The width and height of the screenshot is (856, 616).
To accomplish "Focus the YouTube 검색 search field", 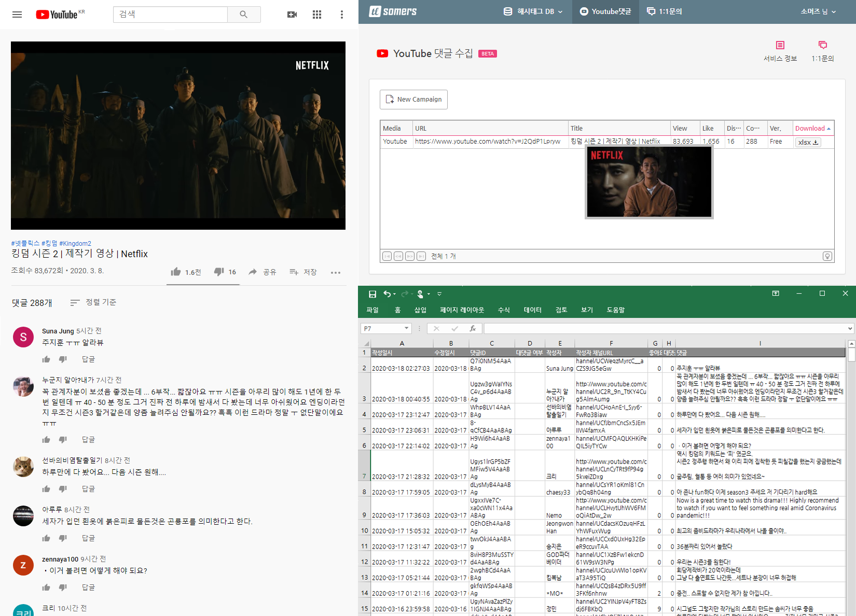I will pyautogui.click(x=170, y=15).
